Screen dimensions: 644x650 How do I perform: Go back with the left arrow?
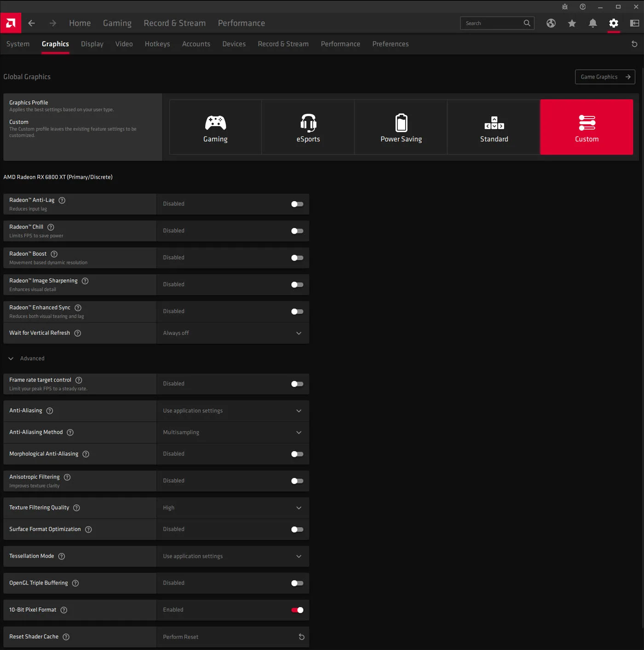coord(31,23)
